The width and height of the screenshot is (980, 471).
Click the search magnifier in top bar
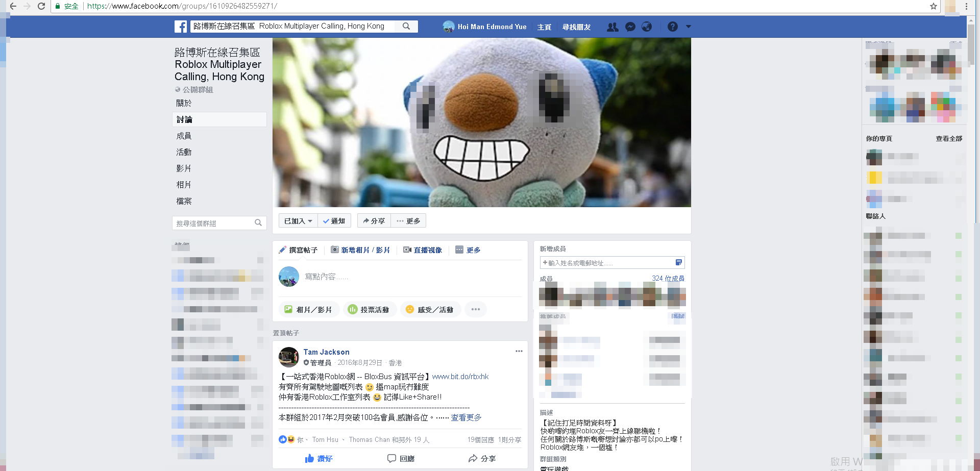(406, 26)
